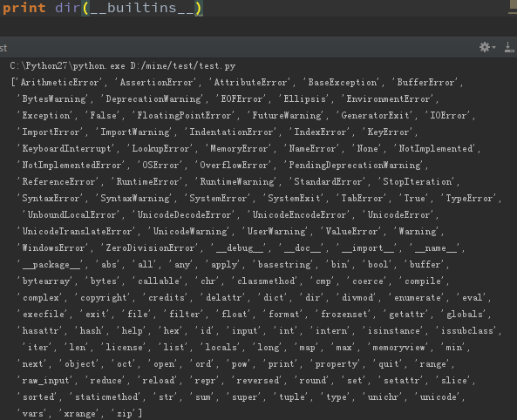Select 'UnboundLocalError' in the output
The height and width of the screenshot is (420, 517).
[71, 214]
